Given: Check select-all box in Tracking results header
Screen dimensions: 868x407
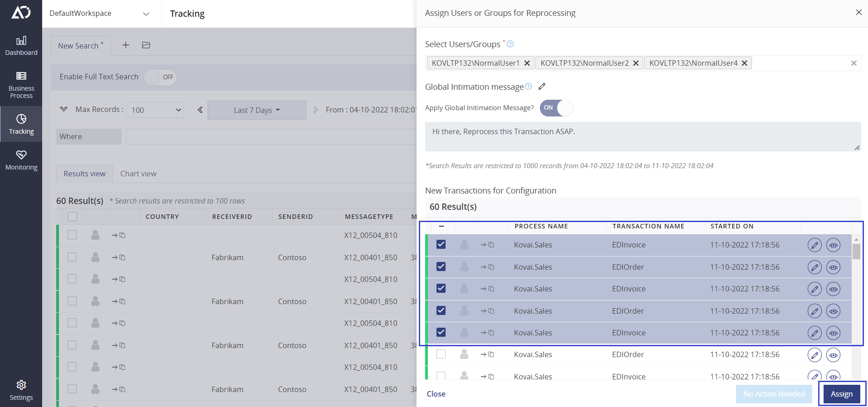Looking at the screenshot, I should pyautogui.click(x=73, y=217).
